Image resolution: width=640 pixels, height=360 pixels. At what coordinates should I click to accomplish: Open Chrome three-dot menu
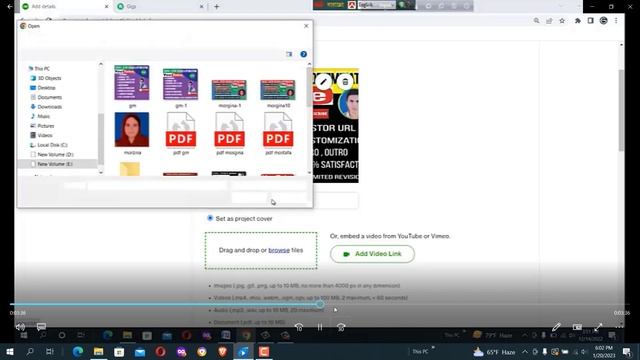pos(616,20)
